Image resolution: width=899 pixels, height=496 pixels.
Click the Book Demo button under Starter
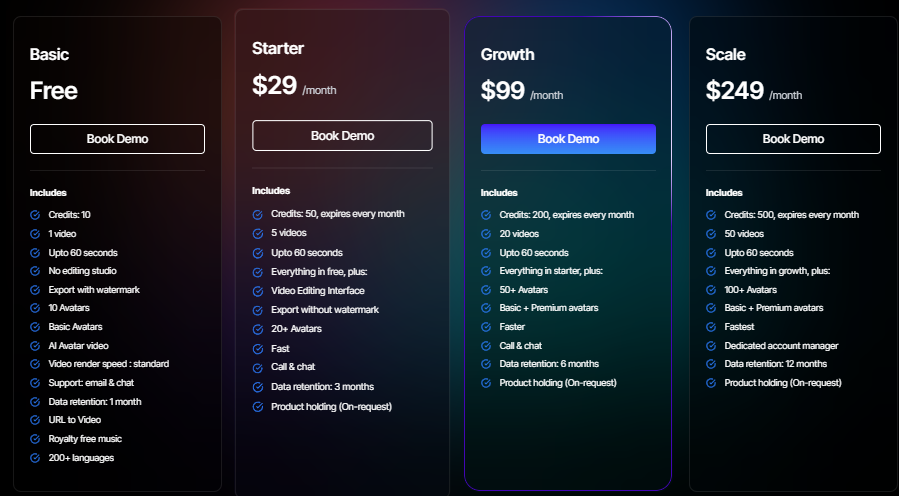[x=342, y=136]
